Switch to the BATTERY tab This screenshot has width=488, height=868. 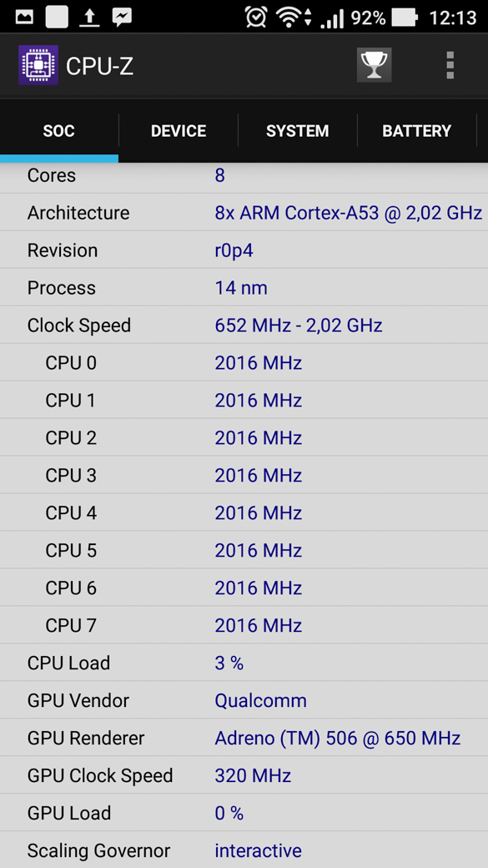416,131
